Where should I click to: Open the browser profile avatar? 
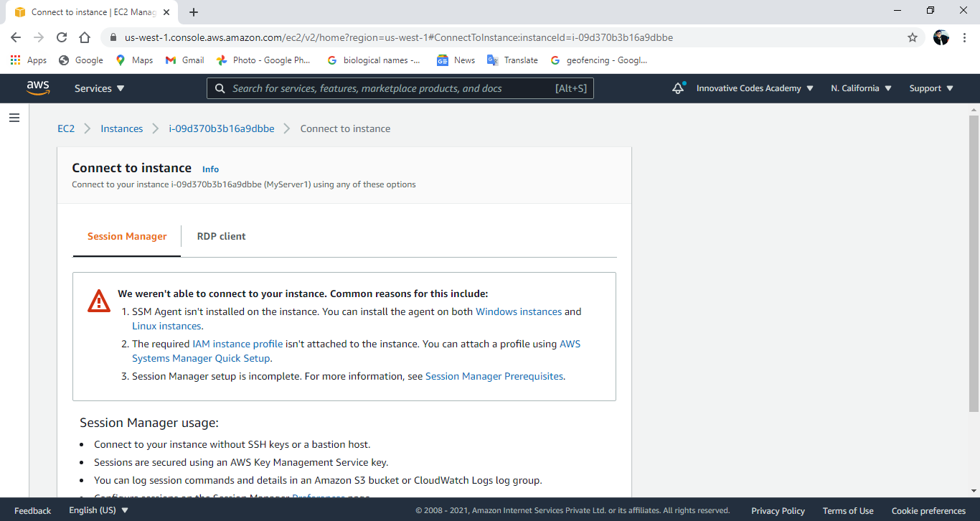click(x=941, y=37)
